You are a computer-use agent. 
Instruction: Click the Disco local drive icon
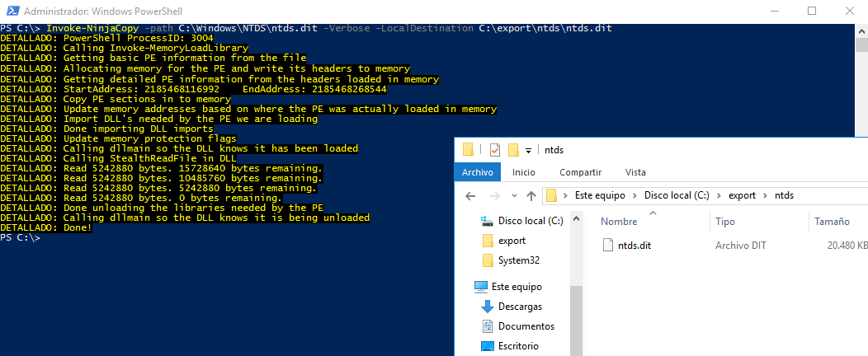(487, 221)
